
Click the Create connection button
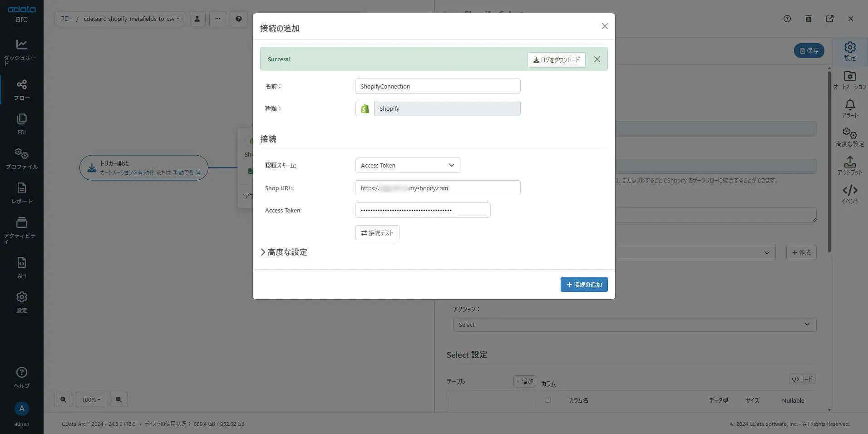tap(801, 252)
